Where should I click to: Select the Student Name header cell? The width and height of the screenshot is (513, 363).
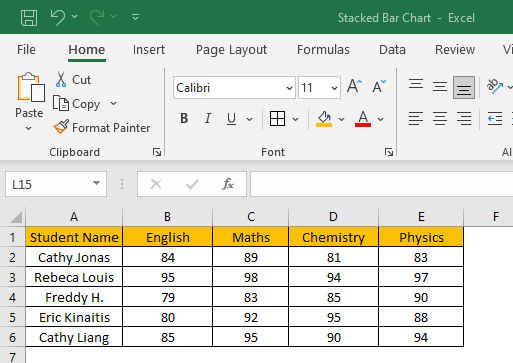74,237
